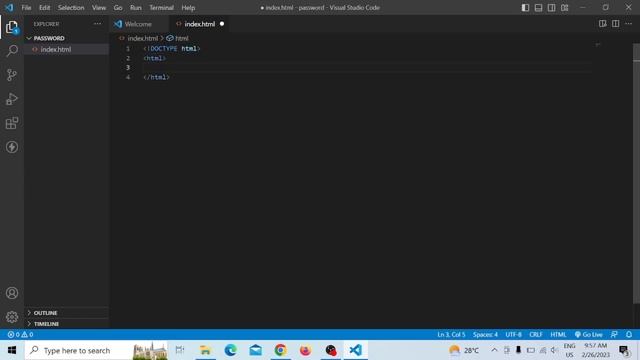Viewport: 640px width, 360px height.
Task: Open CRLF end-of-line selector
Action: 536,335
